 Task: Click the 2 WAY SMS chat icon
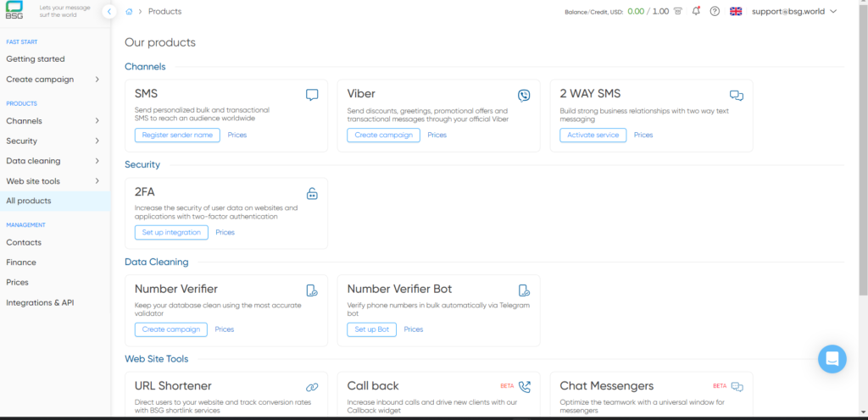tap(737, 96)
